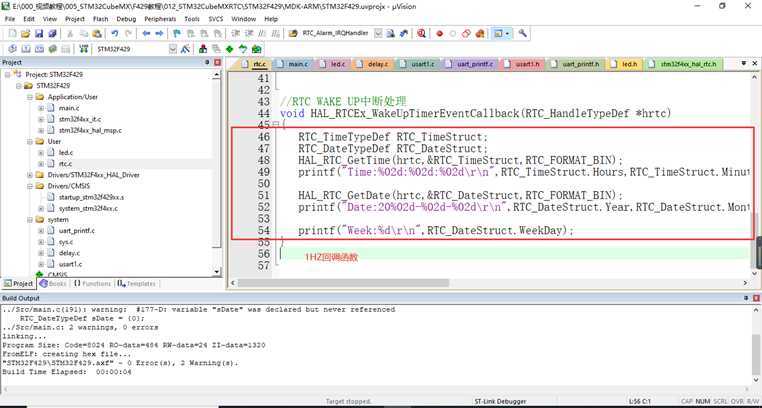The height and width of the screenshot is (408, 762).
Task: Select stm32f4xx_it.c in project tree
Action: click(x=80, y=119)
